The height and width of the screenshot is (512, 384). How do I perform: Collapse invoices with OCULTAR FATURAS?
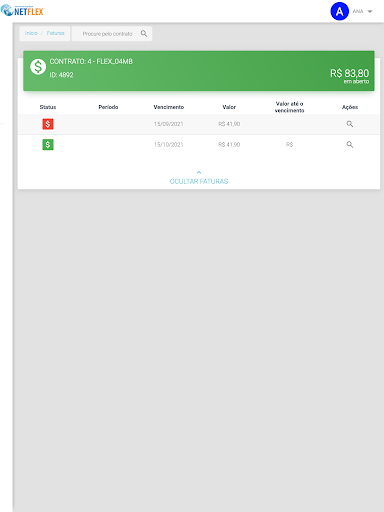coord(199,181)
